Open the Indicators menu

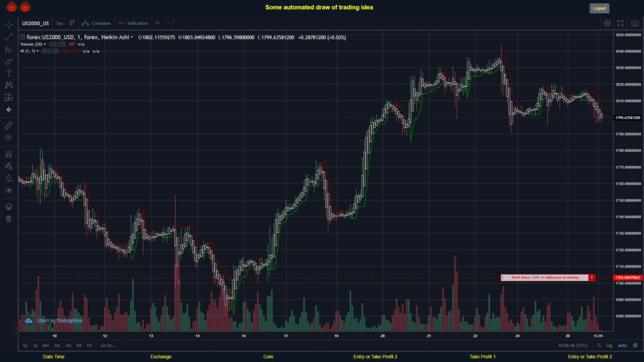(133, 23)
